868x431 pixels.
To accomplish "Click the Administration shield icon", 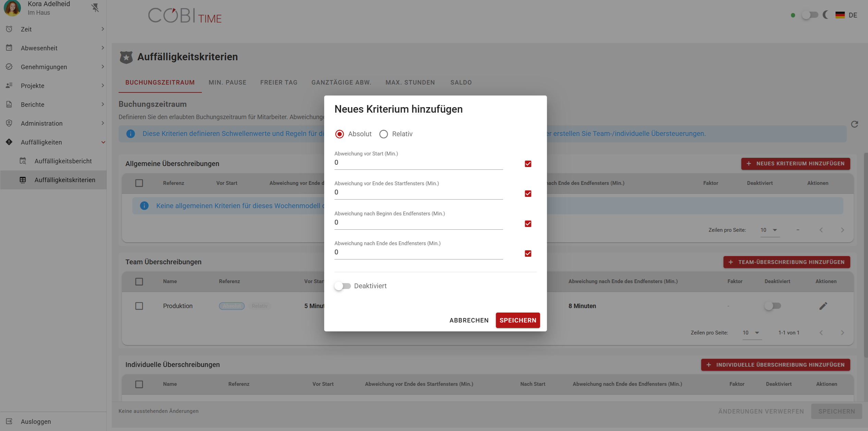I will [x=9, y=123].
